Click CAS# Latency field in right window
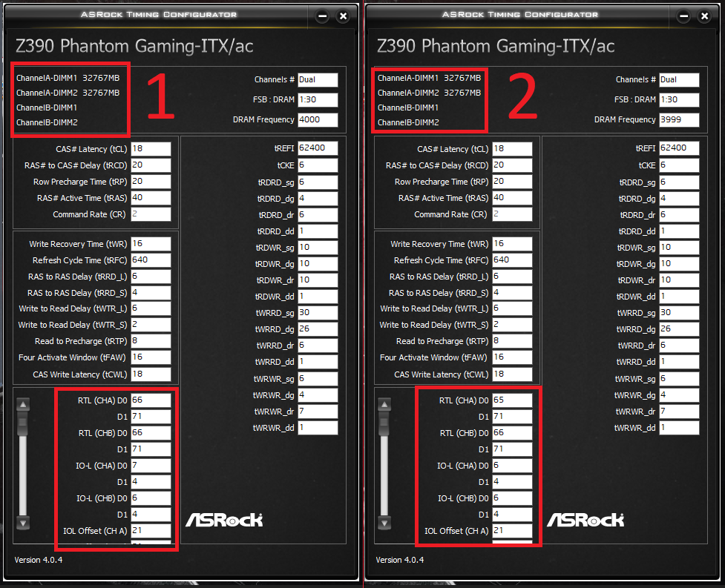The height and width of the screenshot is (588, 725). (x=512, y=149)
